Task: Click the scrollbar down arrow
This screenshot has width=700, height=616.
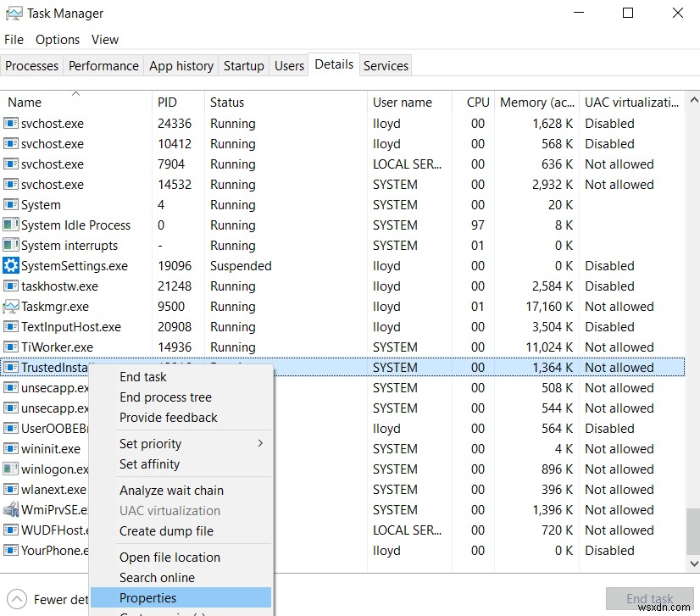Action: tap(693, 563)
